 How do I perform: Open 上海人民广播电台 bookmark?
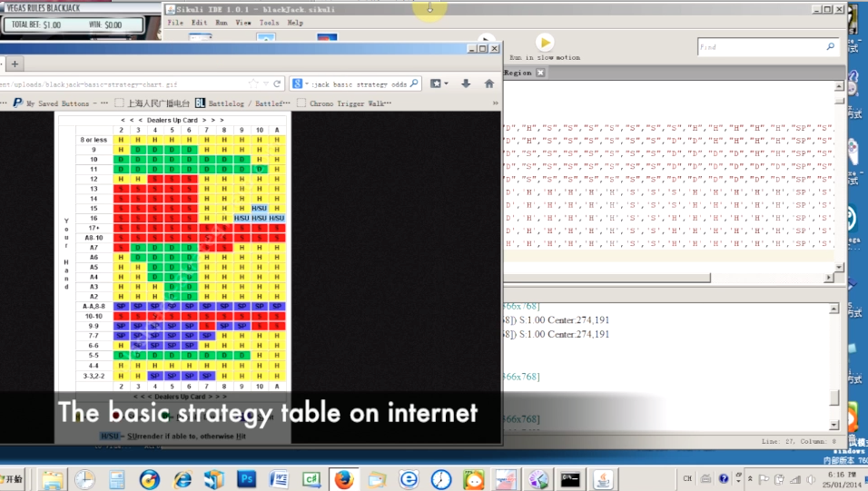[x=153, y=103]
